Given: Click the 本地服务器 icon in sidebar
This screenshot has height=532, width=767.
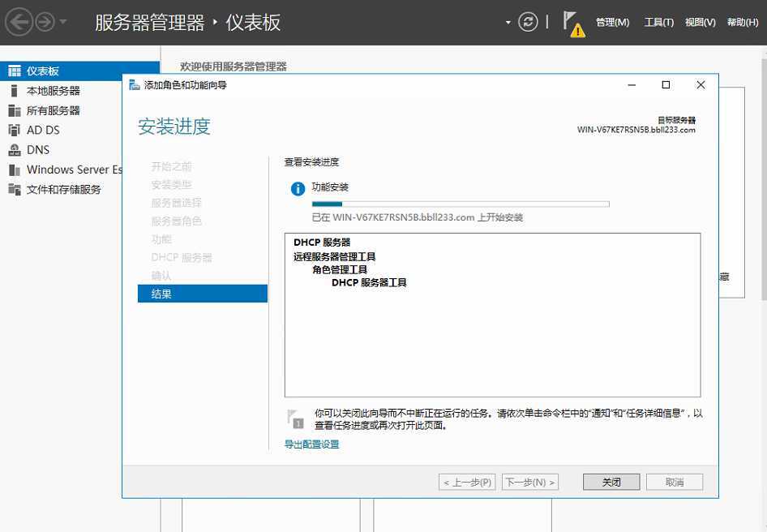Looking at the screenshot, I should 15,91.
